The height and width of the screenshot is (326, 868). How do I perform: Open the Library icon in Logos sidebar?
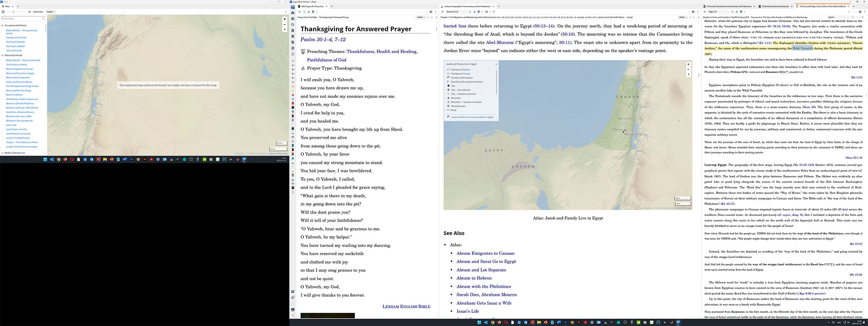tap(293, 19)
